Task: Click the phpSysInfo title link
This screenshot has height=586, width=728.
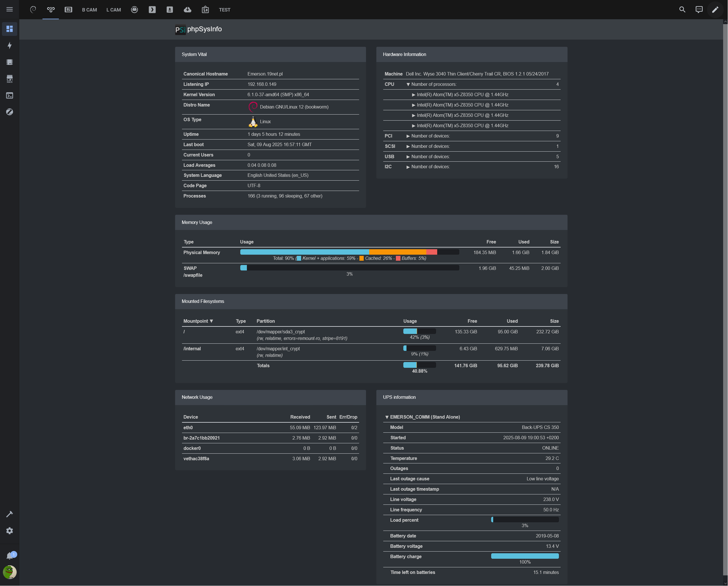Action: [x=204, y=29]
